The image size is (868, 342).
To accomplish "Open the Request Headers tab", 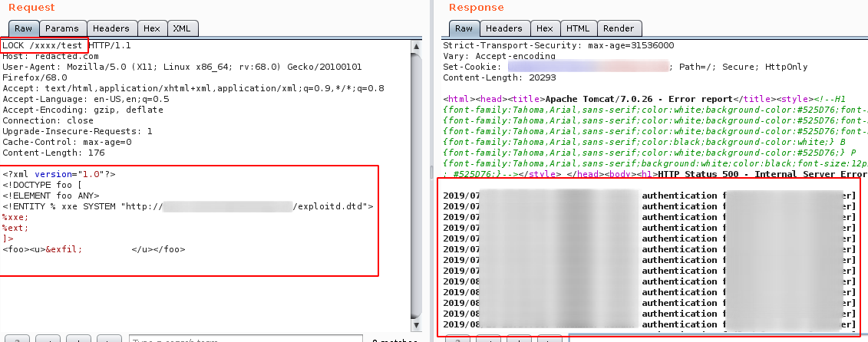I will (x=111, y=28).
